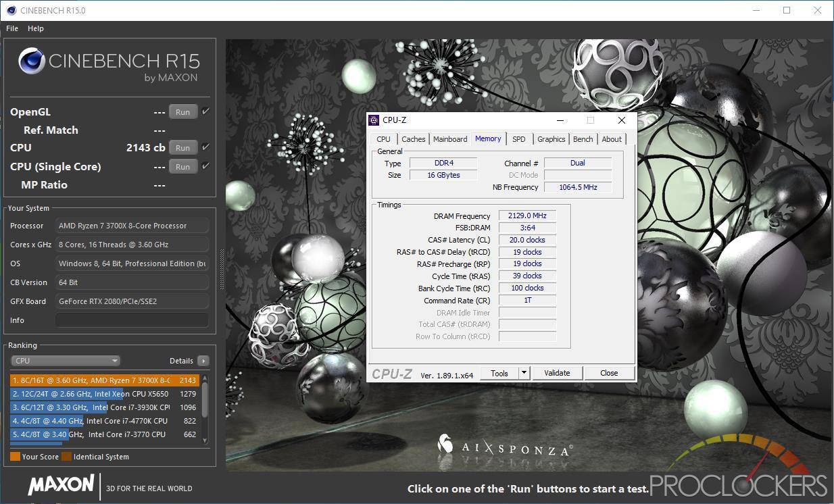Select ranking row Intel Core i7-4770K
This screenshot has width=834, height=504.
[x=105, y=421]
